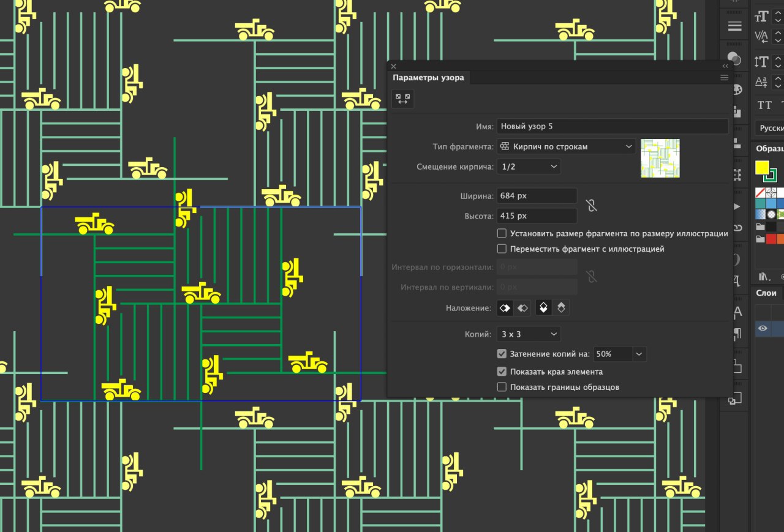The width and height of the screenshot is (784, 532).
Task: Click the leading icon in Character panel
Action: click(761, 61)
